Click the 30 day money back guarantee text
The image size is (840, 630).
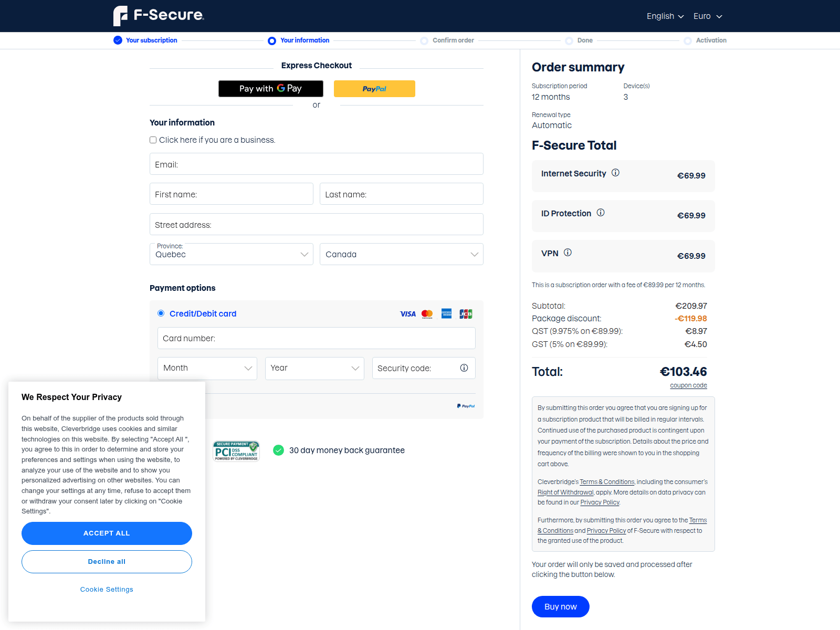pos(347,450)
